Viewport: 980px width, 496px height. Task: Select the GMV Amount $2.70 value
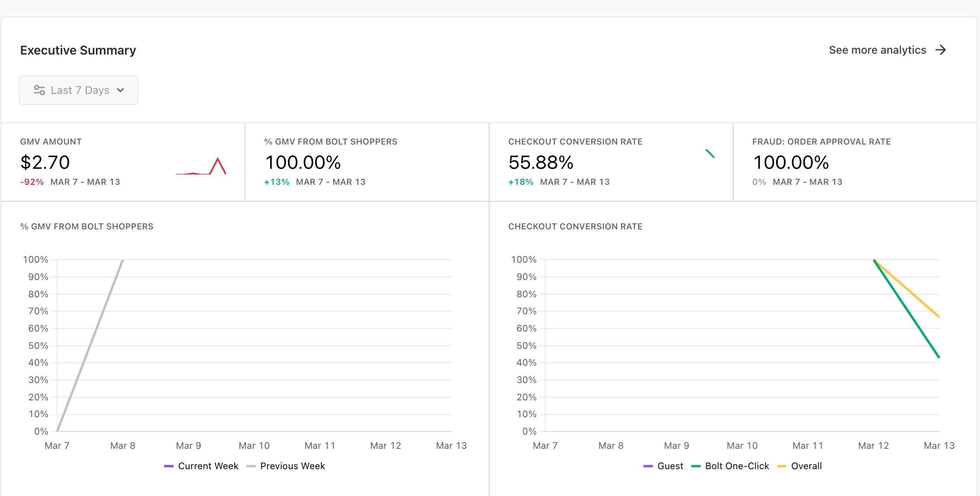[x=45, y=163]
